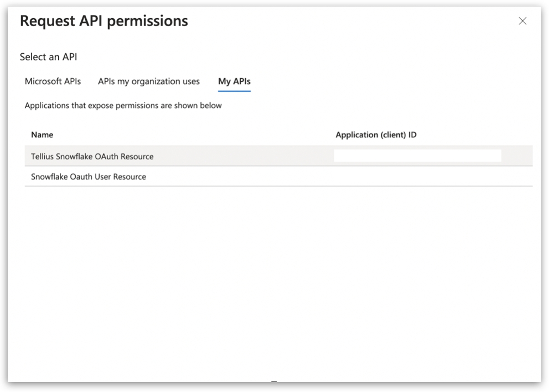Switch to the Microsoft APIs tab
This screenshot has height=392, width=549.
53,81
